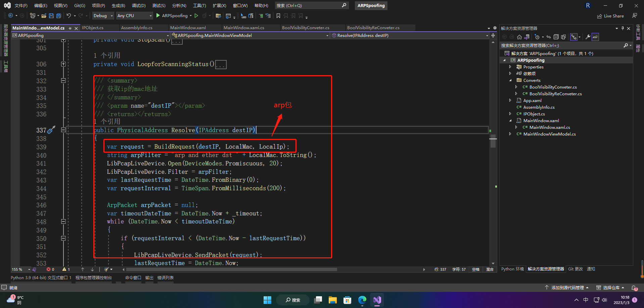Image resolution: width=644 pixels, height=308 pixels.
Task: Click the error count indicator showing 0
Action: click(x=50, y=269)
